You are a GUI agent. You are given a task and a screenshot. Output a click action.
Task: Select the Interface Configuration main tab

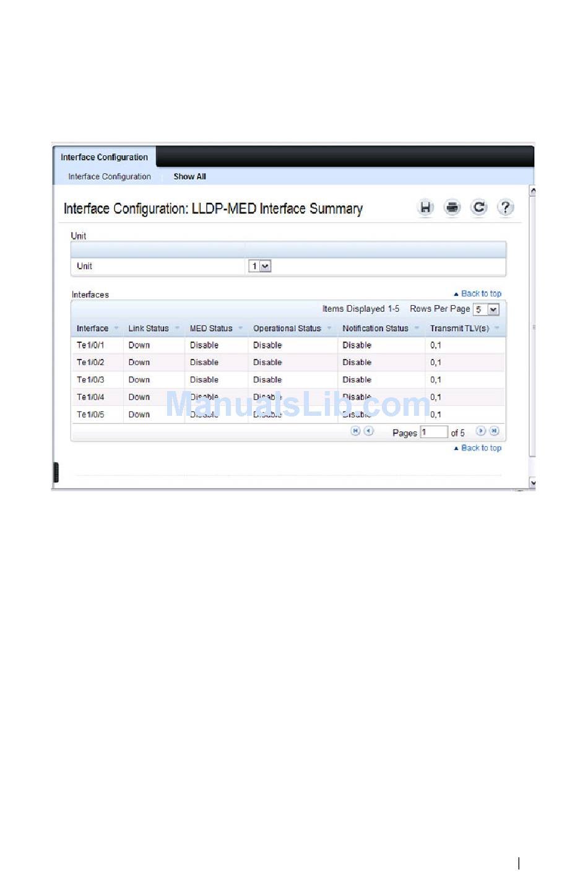[104, 157]
